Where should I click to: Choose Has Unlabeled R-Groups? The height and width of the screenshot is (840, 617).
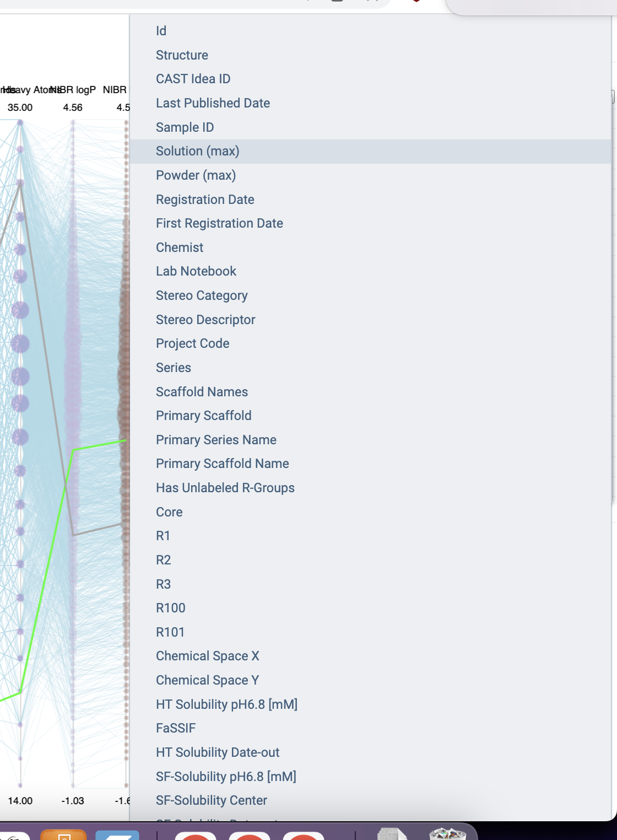225,487
